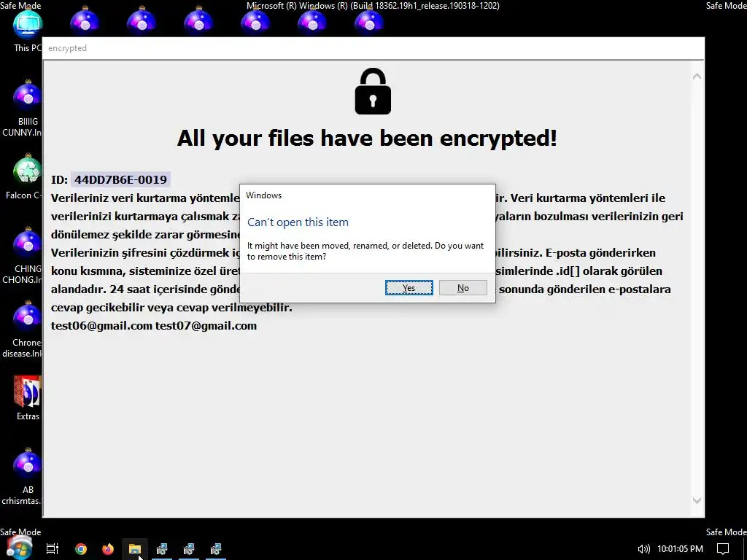Select the Extras desktop icon
This screenshot has height=560, width=747.
pyautogui.click(x=27, y=398)
